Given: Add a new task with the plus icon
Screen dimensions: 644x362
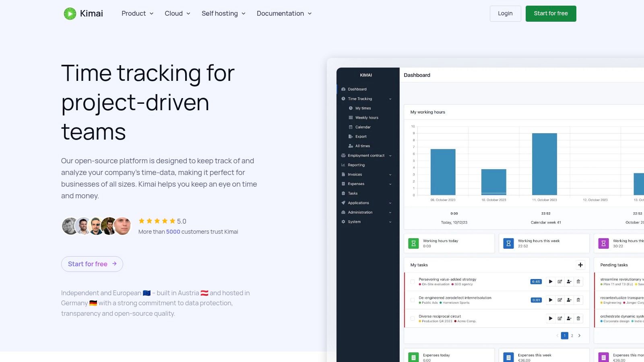Looking at the screenshot, I should pyautogui.click(x=580, y=265).
